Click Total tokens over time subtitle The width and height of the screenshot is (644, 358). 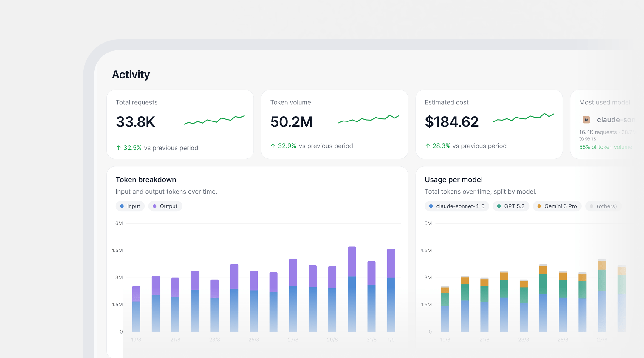click(x=481, y=192)
